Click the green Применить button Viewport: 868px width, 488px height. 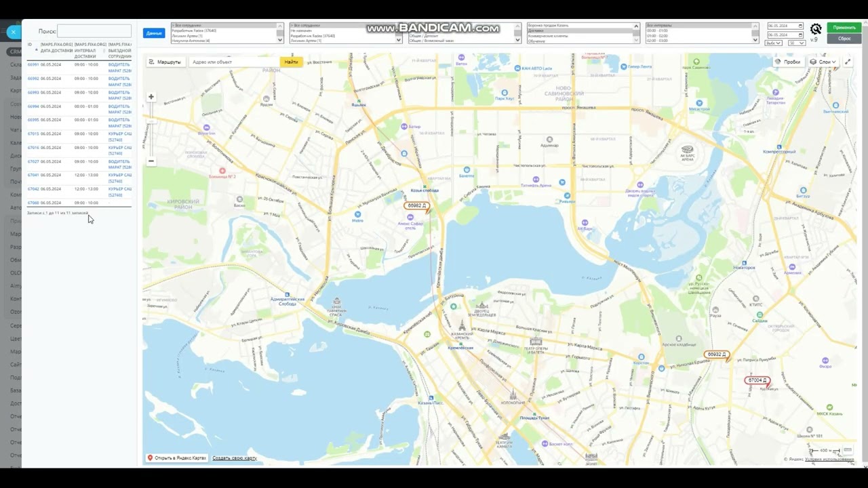(844, 28)
